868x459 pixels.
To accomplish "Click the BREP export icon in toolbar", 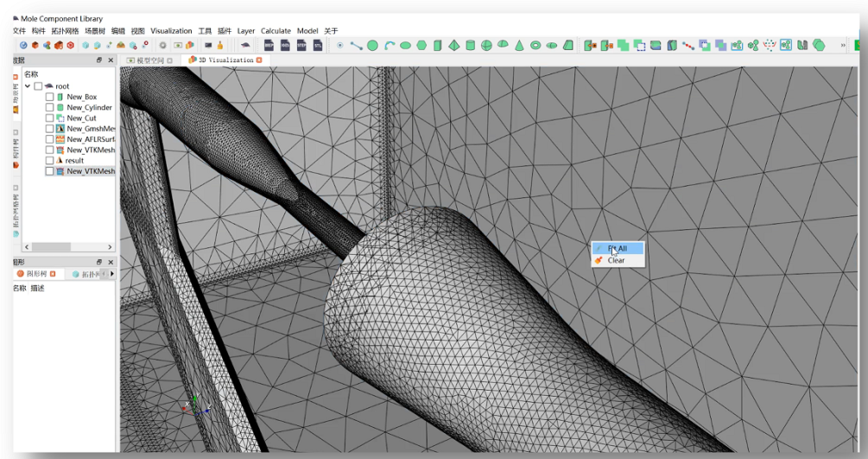I will coord(269,46).
